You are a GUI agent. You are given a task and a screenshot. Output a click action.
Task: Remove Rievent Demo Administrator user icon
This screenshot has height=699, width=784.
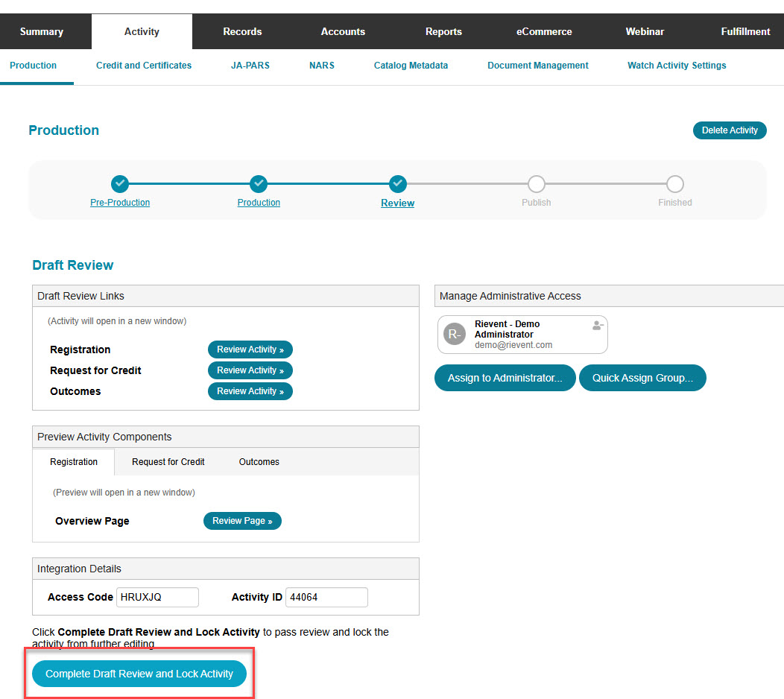coord(598,326)
